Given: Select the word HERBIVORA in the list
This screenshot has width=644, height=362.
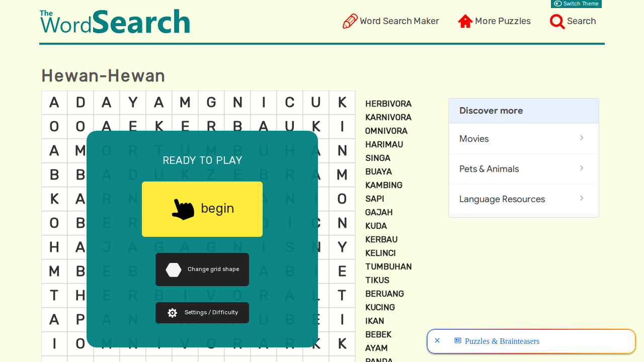Looking at the screenshot, I should pos(388,104).
